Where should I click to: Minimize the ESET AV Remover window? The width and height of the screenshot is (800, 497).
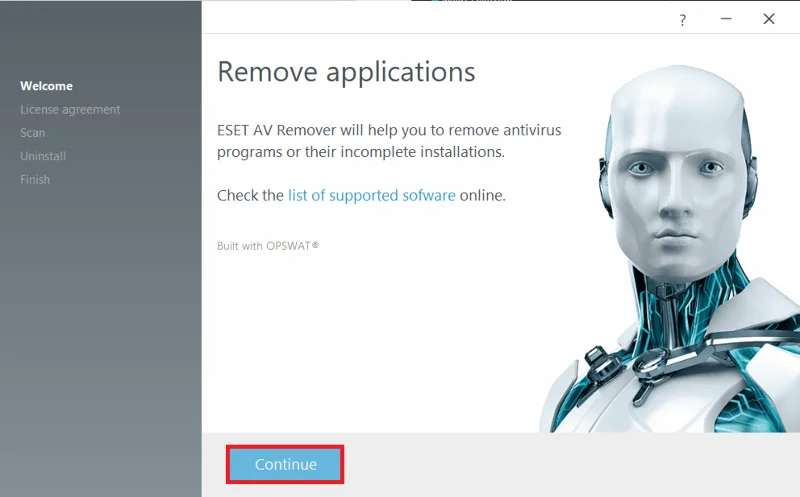tap(726, 19)
